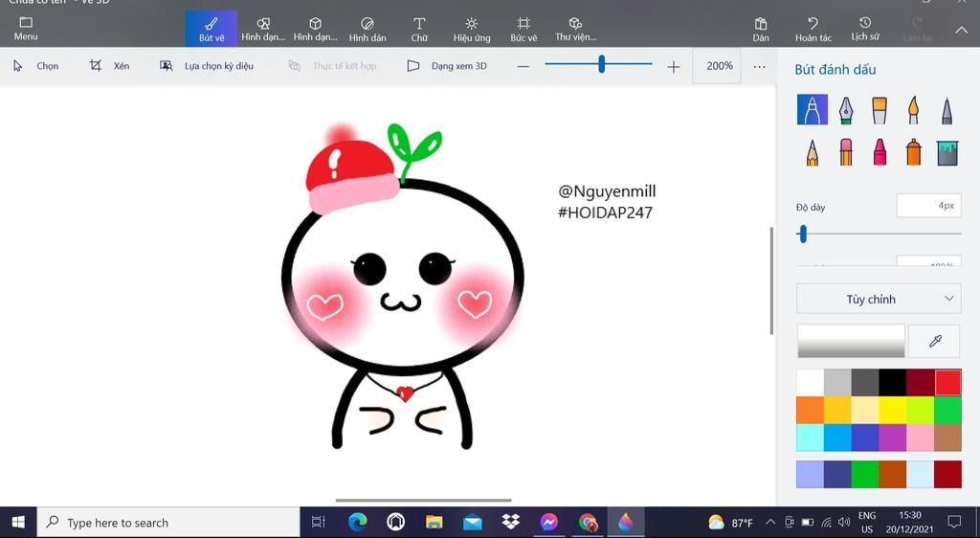Open Mail app from taskbar
The width and height of the screenshot is (980, 538).
tap(473, 523)
